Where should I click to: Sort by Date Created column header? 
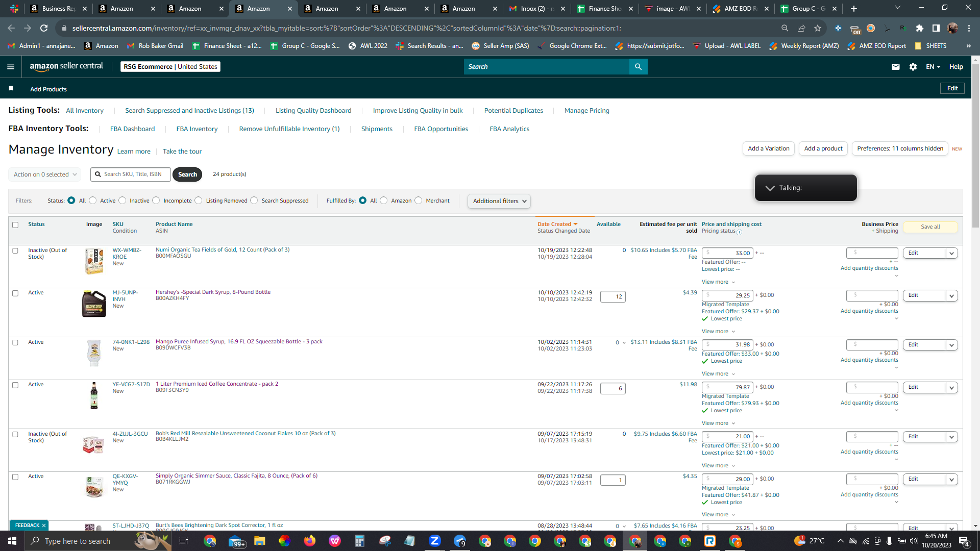click(557, 224)
